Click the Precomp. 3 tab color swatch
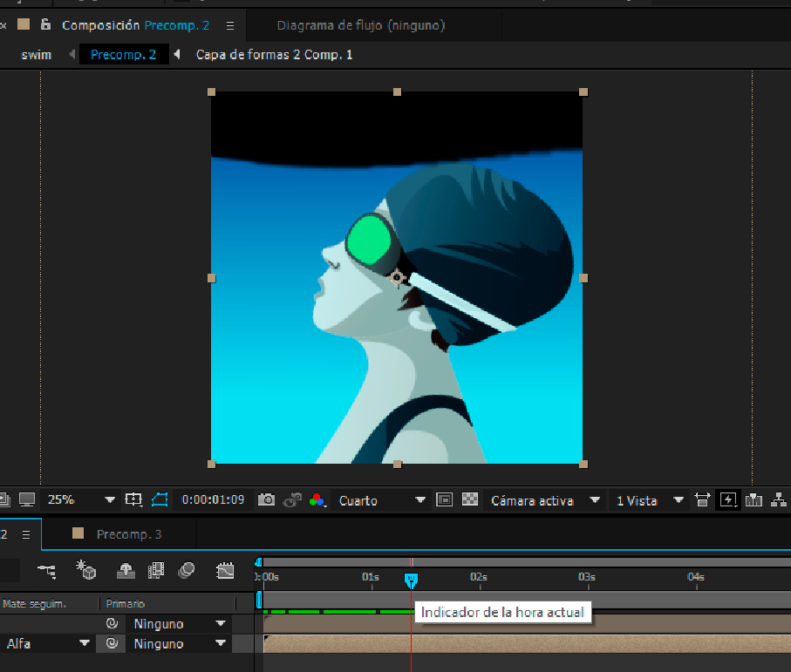The image size is (791, 672). [78, 533]
